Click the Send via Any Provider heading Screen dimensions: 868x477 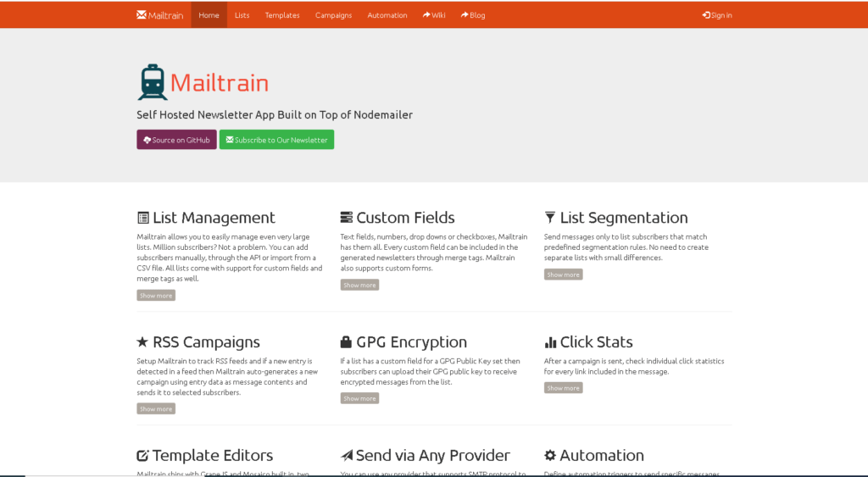click(433, 456)
